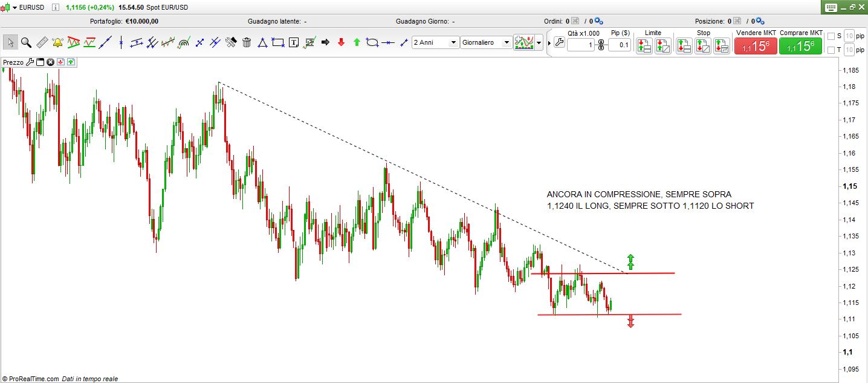Select the text annotation tool

(x=294, y=42)
